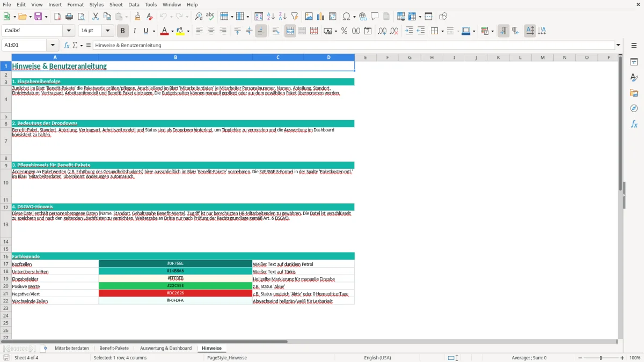Sort descending

coord(283,17)
